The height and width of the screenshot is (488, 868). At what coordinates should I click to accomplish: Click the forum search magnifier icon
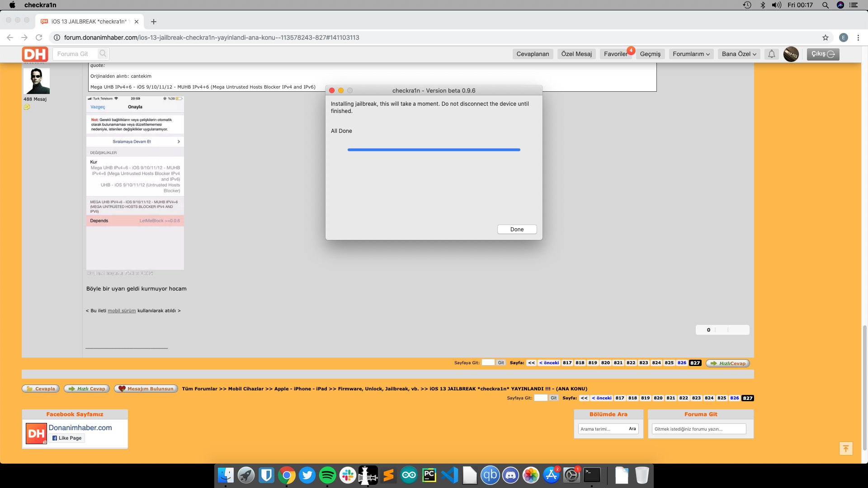[103, 54]
